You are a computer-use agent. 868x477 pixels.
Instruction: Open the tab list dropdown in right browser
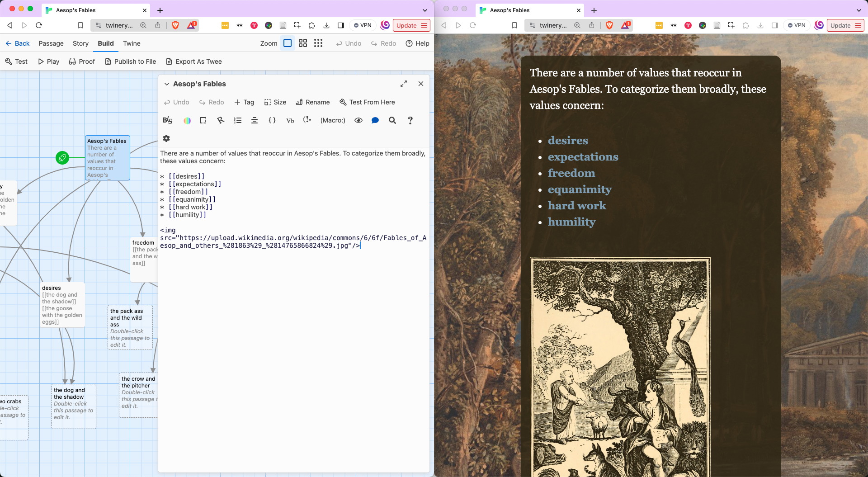859,10
